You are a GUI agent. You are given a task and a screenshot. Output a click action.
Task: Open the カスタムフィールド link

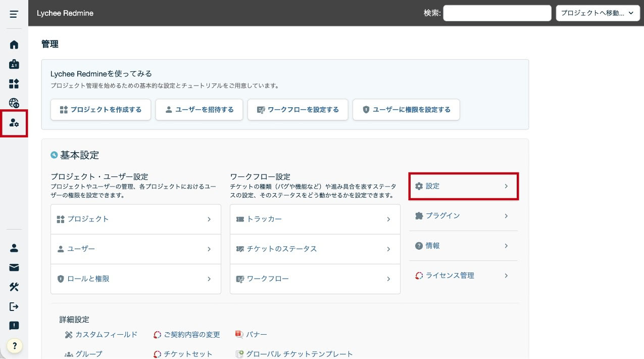tap(106, 334)
